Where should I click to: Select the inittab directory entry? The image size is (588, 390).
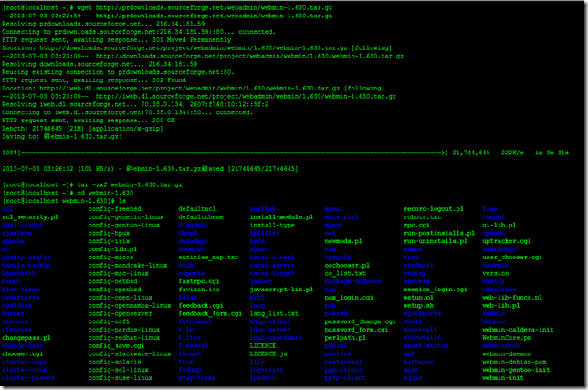click(263, 209)
